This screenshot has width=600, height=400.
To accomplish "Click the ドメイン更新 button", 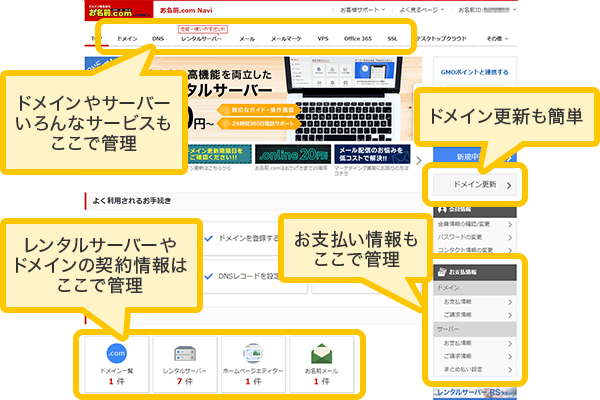I will [x=475, y=185].
